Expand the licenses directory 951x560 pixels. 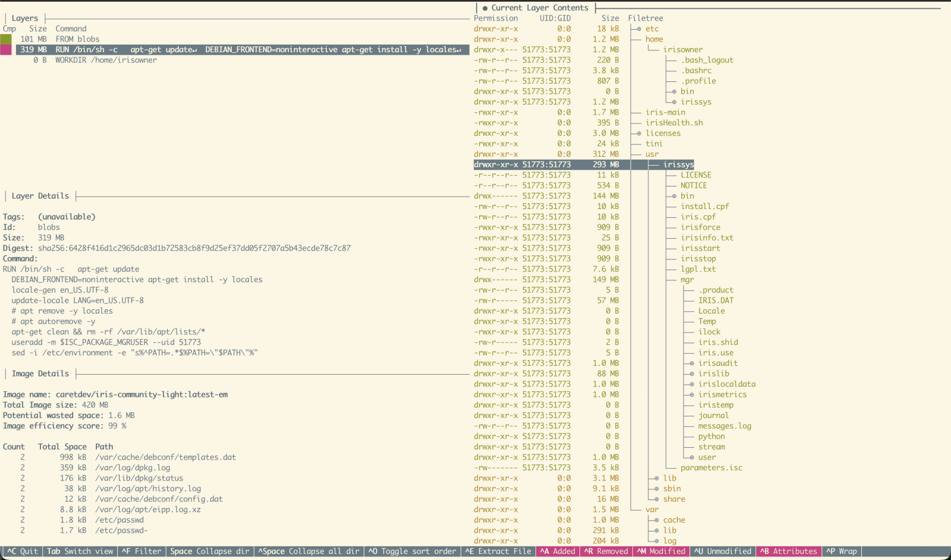639,134
